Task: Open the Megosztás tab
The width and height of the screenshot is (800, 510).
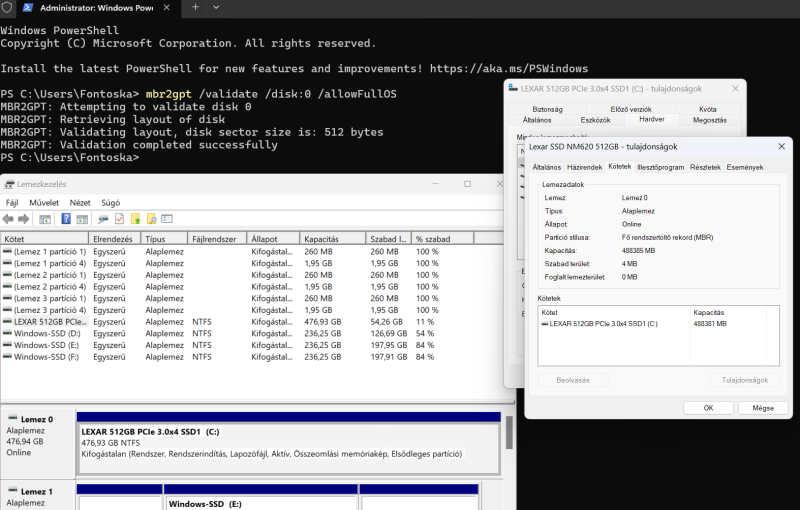Action: coord(709,120)
